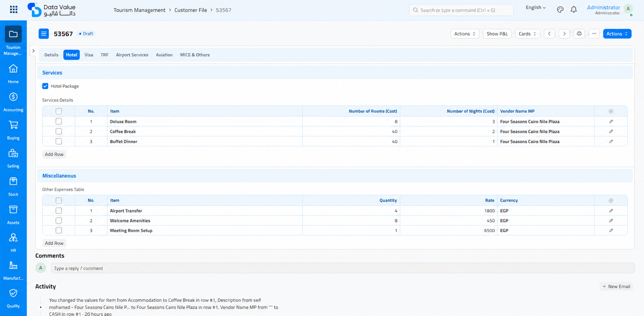The height and width of the screenshot is (316, 644).
Task: Expand the collapsed side panel chevron
Action: [x=33, y=51]
